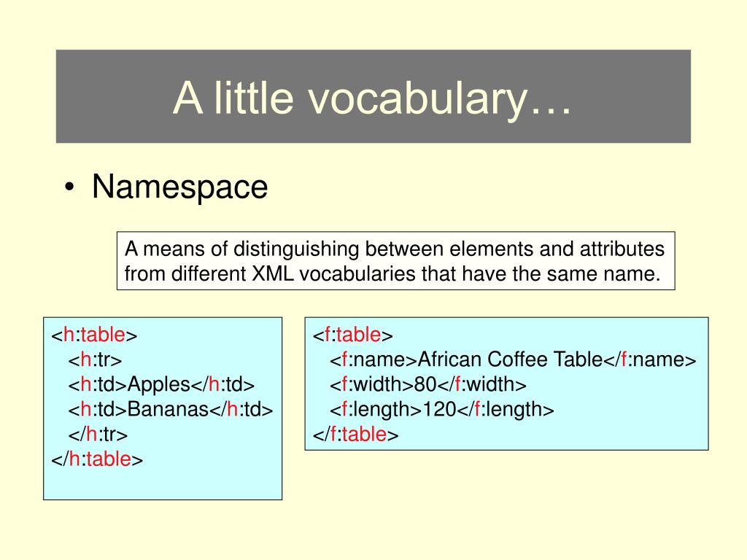Click the line with "Apples"

(161, 385)
